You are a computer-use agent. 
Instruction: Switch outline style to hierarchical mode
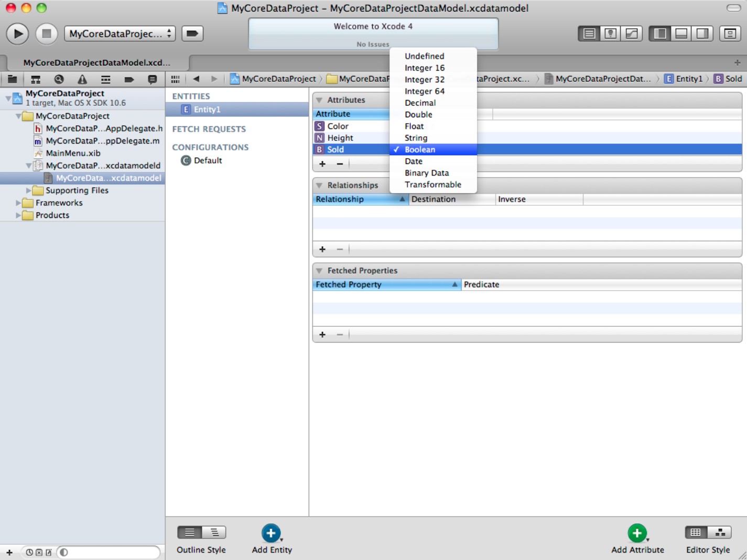[x=214, y=532]
